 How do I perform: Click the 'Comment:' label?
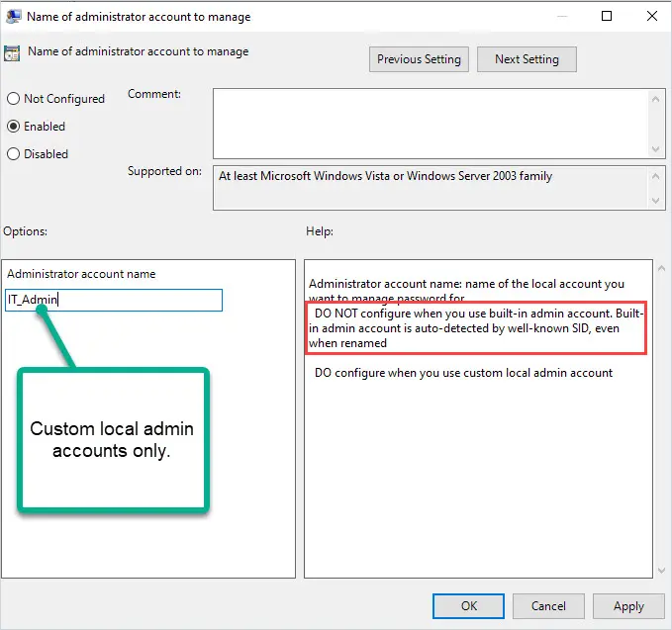[154, 94]
